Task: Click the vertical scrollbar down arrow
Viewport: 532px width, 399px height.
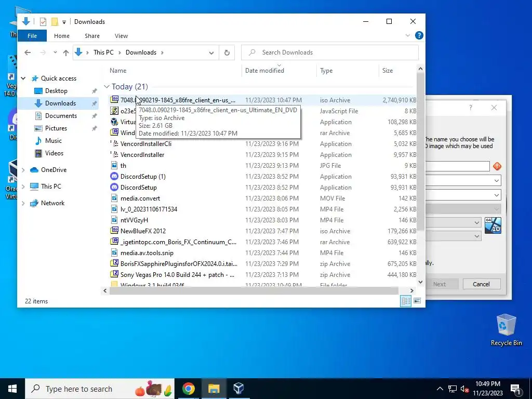Action: point(420,282)
